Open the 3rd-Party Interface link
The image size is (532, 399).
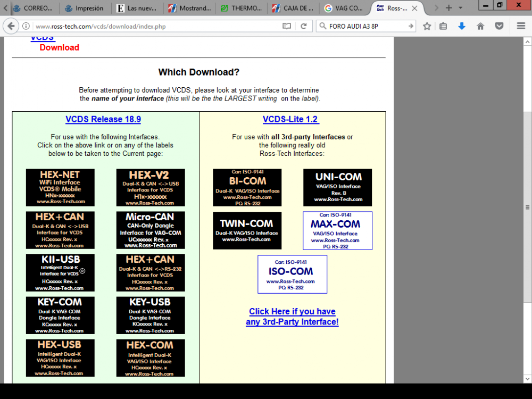click(x=292, y=317)
